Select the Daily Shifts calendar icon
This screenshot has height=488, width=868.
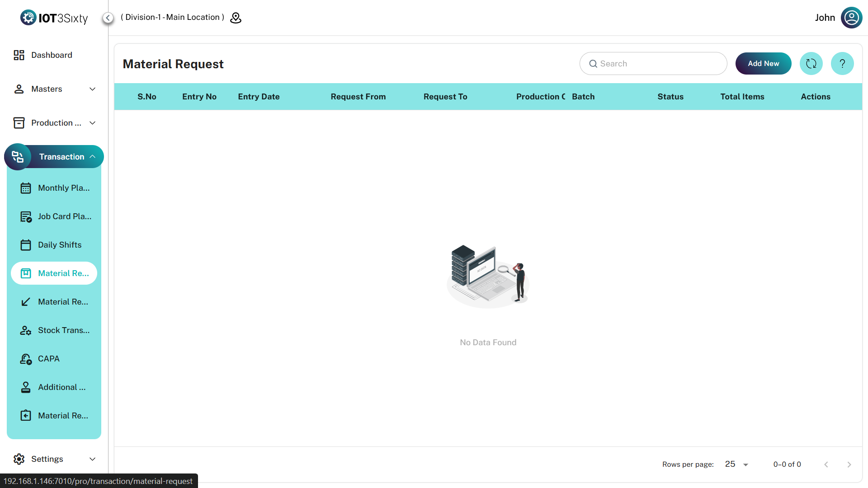click(x=26, y=245)
